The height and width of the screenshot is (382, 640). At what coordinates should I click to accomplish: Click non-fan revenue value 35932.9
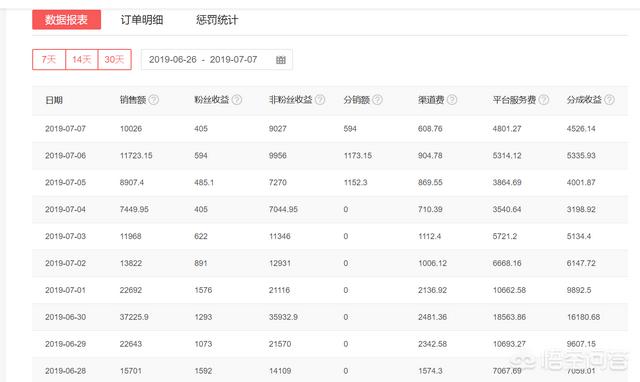point(283,317)
